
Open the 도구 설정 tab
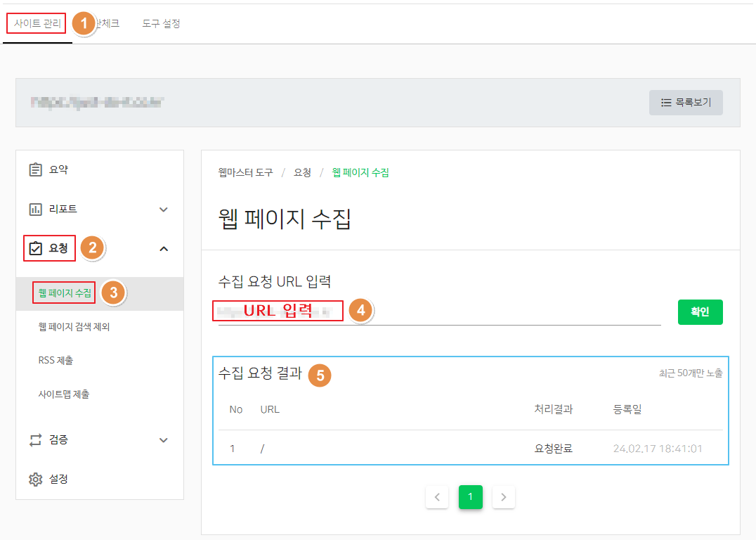(x=161, y=23)
